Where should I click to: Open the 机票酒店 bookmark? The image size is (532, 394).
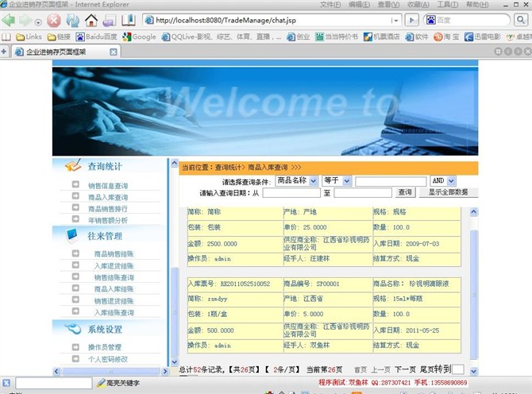[x=382, y=37]
